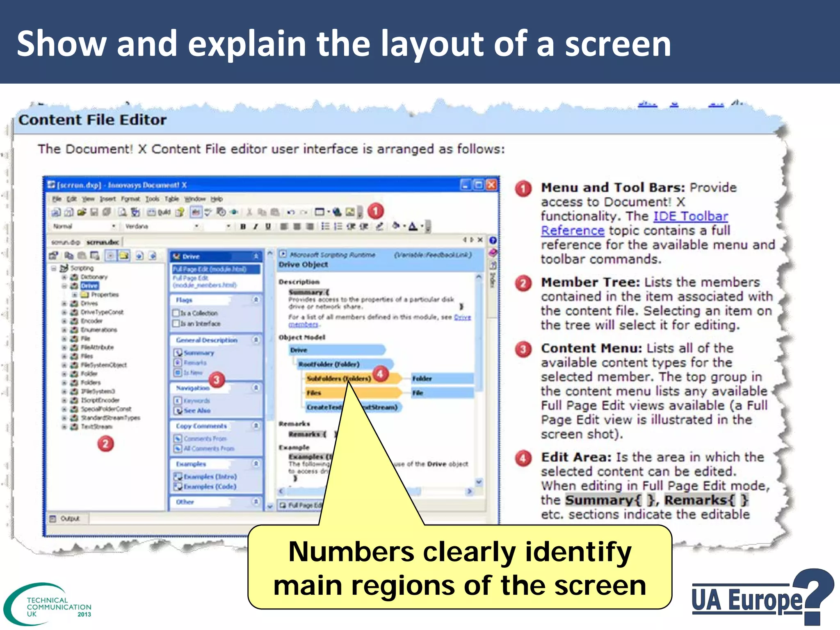Click the edit area vertical scrollbar
Image resolution: width=840 pixels, height=630 pixels.
(x=479, y=379)
